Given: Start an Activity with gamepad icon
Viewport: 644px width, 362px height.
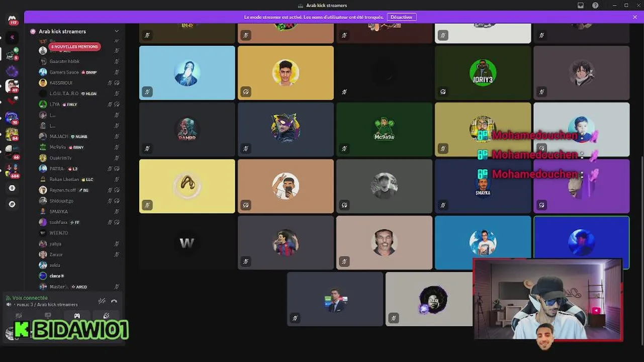Looking at the screenshot, I should [77, 316].
